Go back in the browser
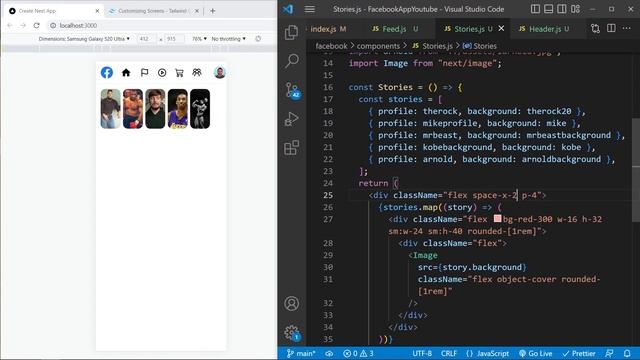 pos(10,25)
